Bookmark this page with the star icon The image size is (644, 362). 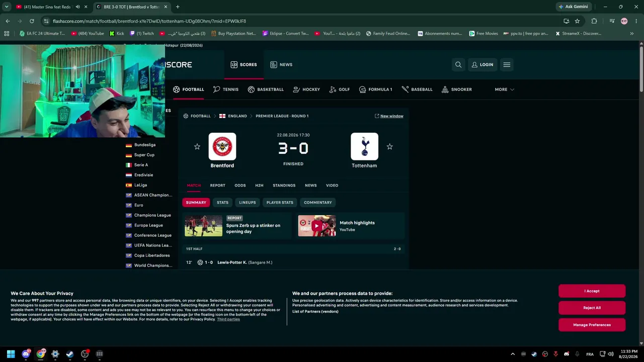click(x=577, y=21)
